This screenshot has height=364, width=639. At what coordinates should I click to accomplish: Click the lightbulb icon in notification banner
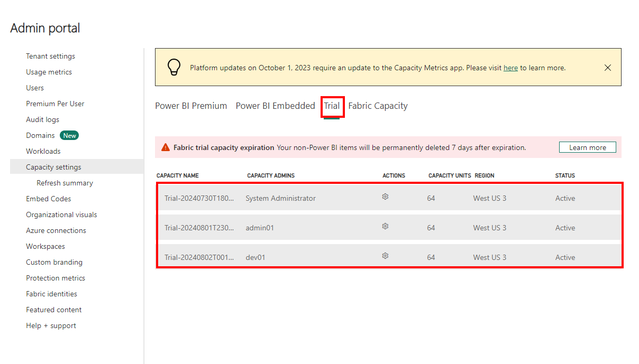(x=174, y=67)
